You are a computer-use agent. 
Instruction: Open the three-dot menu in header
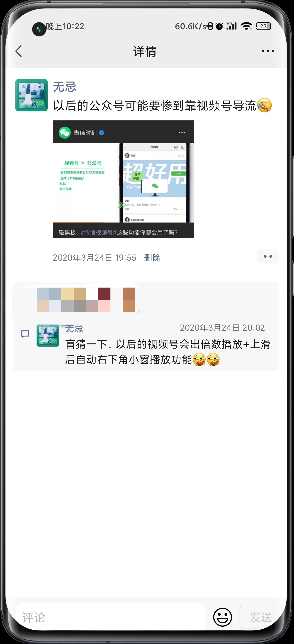pyautogui.click(x=267, y=51)
